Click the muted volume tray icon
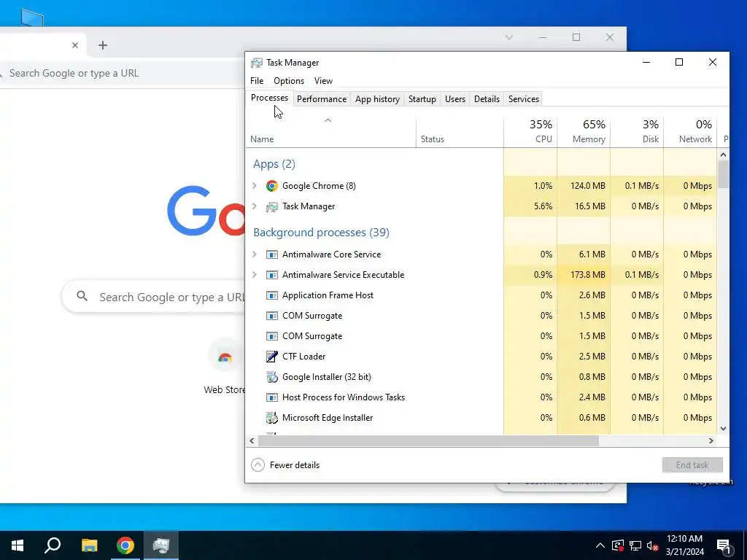747x560 pixels. 653,545
